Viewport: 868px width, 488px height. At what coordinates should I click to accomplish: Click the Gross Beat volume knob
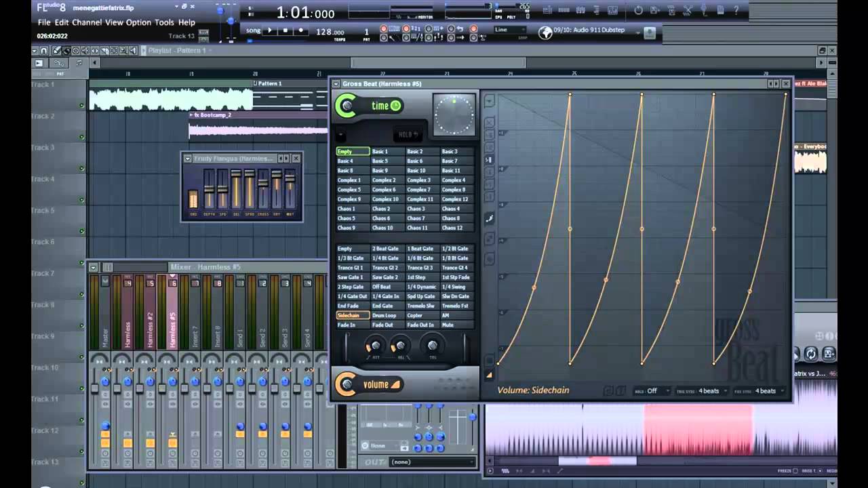point(347,385)
